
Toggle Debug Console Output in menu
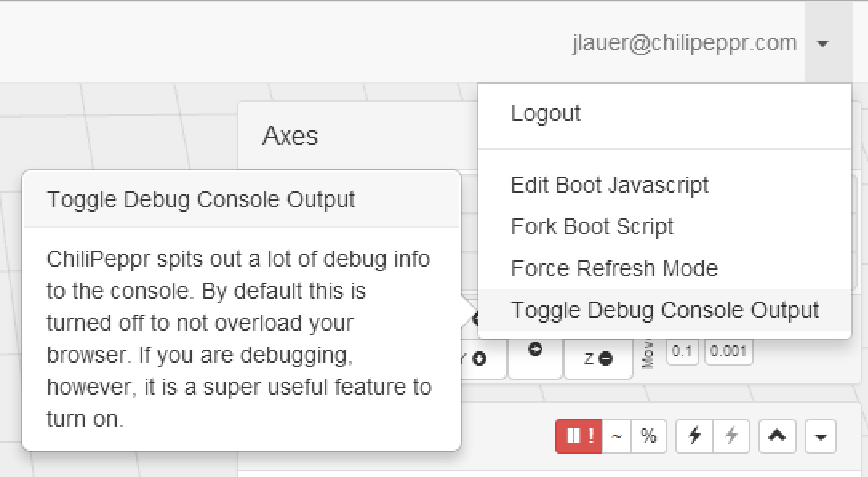point(665,311)
